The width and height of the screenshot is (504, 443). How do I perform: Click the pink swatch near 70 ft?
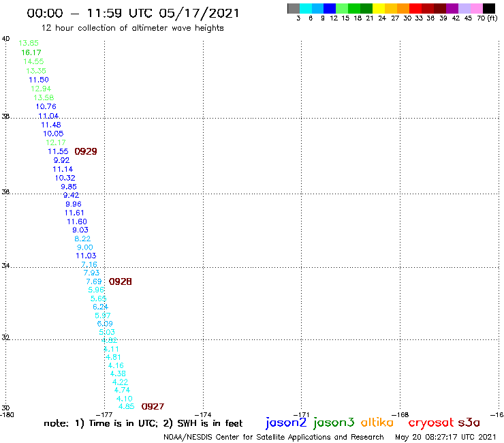[x=476, y=8]
